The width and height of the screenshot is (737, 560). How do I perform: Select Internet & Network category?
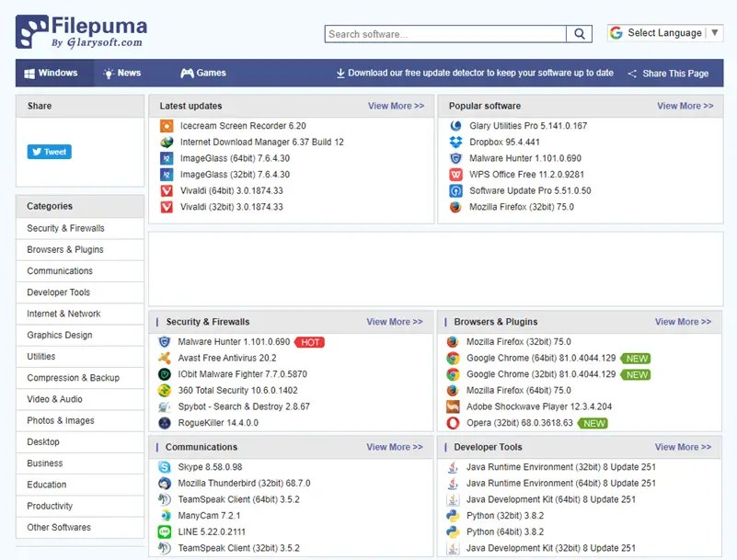pos(80,314)
